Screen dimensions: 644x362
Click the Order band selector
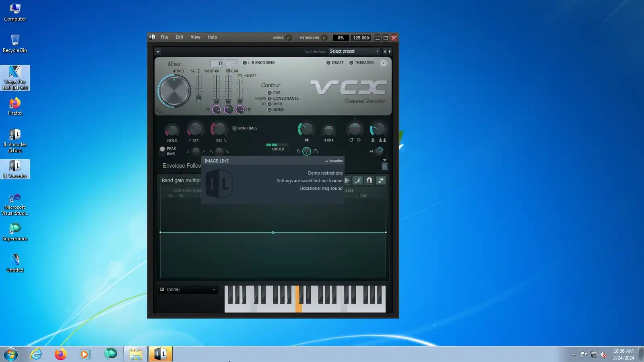277,145
